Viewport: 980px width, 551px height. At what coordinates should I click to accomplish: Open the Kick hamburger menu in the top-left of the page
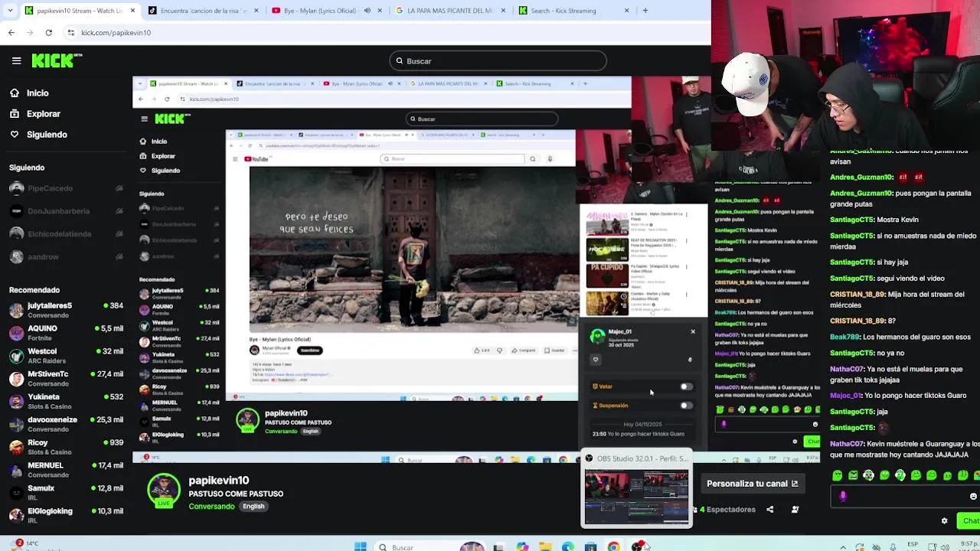coord(16,60)
